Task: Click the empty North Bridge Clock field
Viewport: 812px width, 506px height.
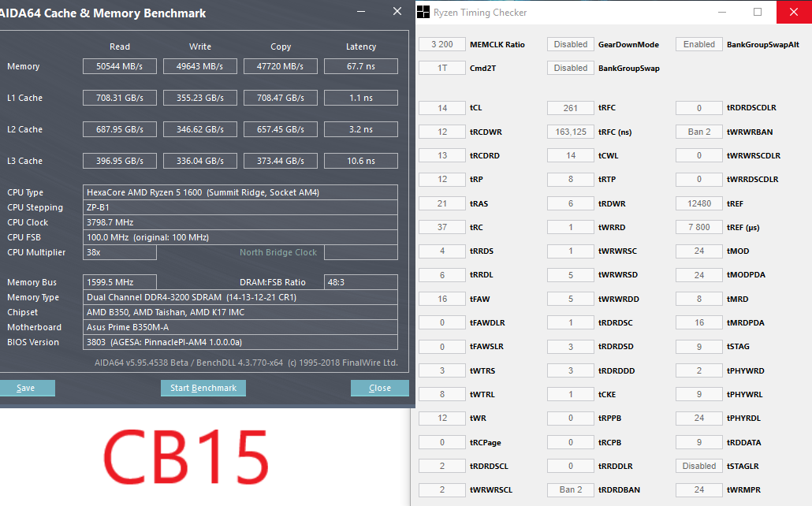Action: click(361, 252)
